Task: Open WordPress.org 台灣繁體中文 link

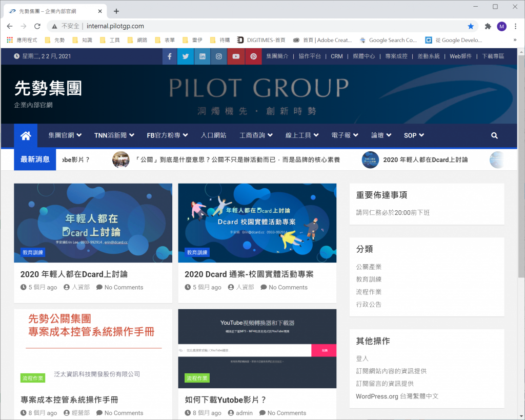Action: pos(397,396)
